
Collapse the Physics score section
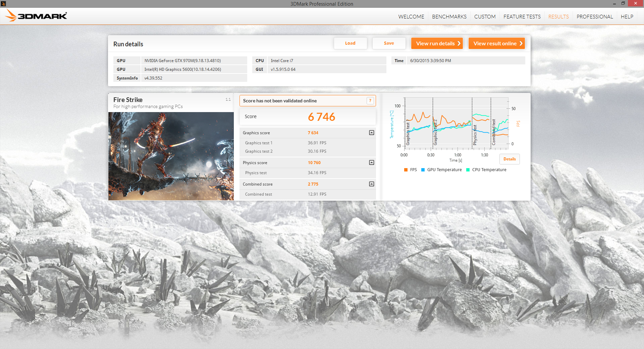[x=372, y=162]
